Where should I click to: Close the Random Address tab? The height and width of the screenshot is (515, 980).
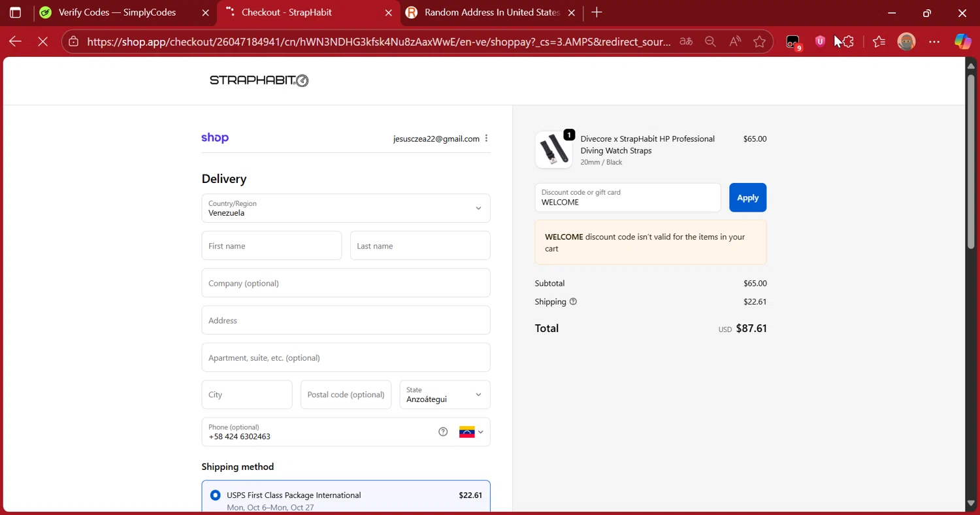[x=571, y=12]
